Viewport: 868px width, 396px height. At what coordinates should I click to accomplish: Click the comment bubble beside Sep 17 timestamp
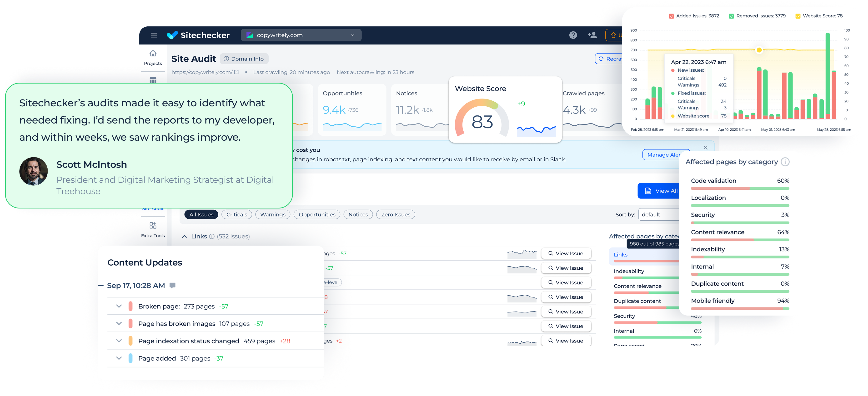(172, 285)
